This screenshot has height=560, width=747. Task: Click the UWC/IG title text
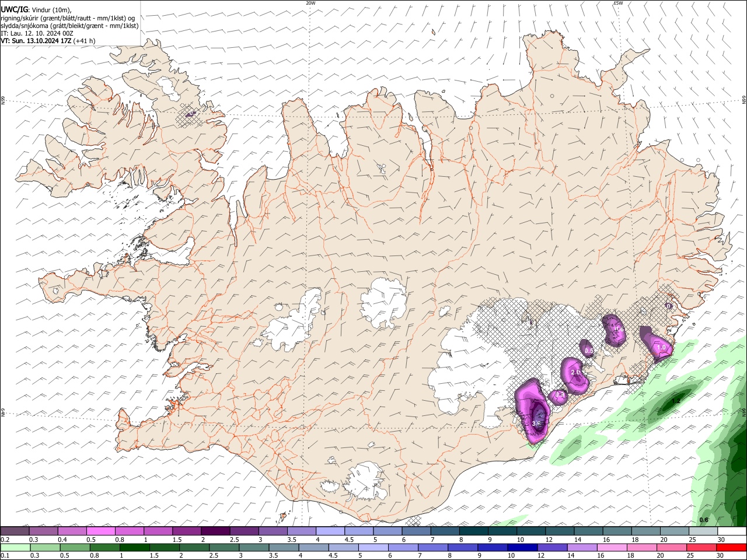14,10
